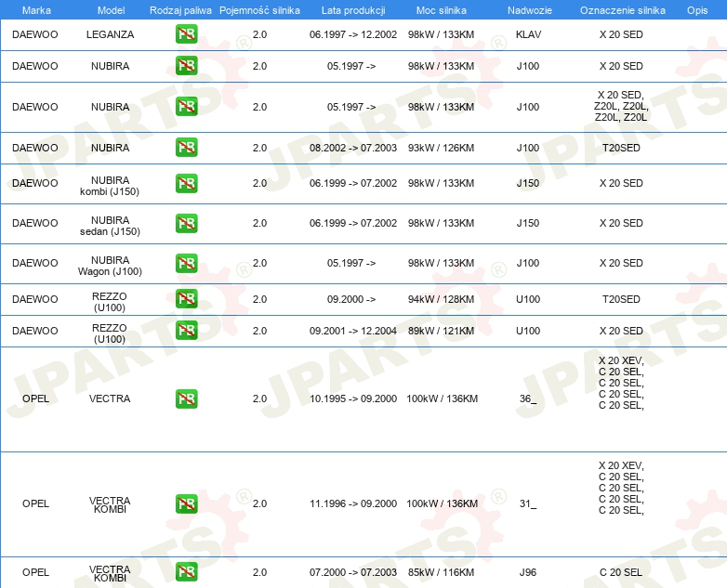Select the OPEL VECTRA model cell
The height and width of the screenshot is (588, 727).
pos(110,399)
